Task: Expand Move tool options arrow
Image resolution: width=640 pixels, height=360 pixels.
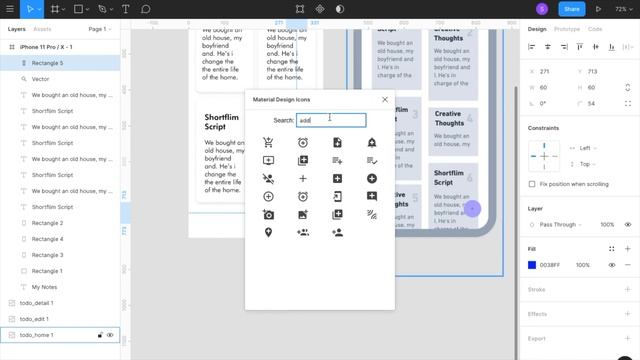Action: tap(39, 9)
